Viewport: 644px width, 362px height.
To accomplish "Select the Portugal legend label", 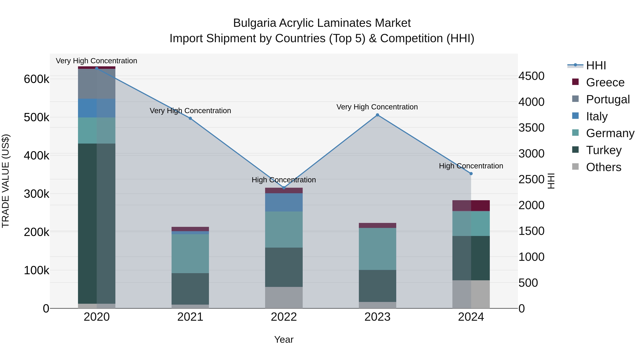I will tap(608, 99).
